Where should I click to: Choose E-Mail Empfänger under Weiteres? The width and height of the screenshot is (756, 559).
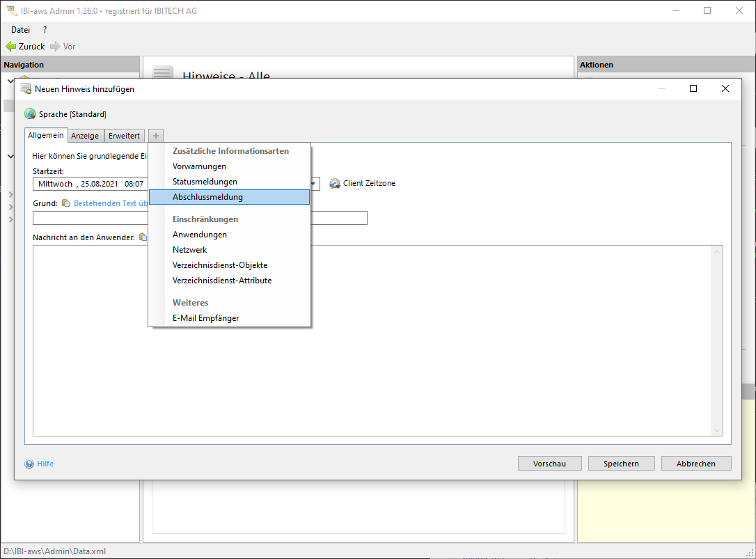205,318
